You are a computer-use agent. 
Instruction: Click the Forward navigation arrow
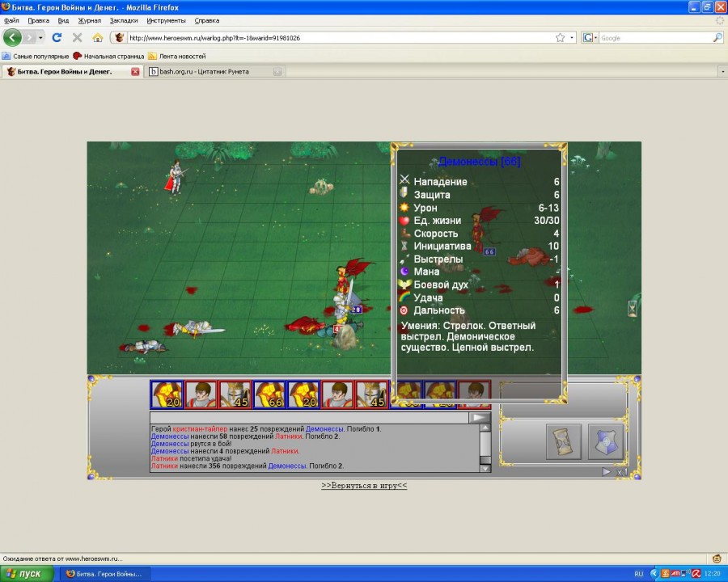tap(29, 38)
